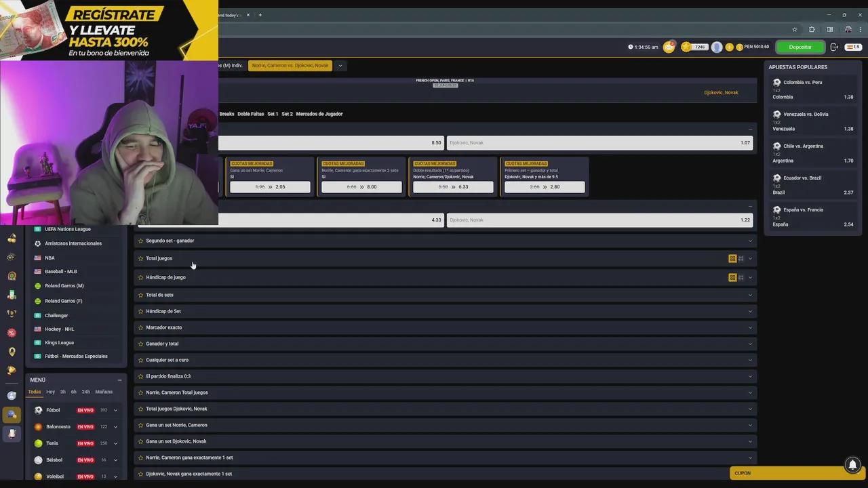Favorite the Hándicap de Set market
The image size is (868, 488).
click(x=140, y=311)
